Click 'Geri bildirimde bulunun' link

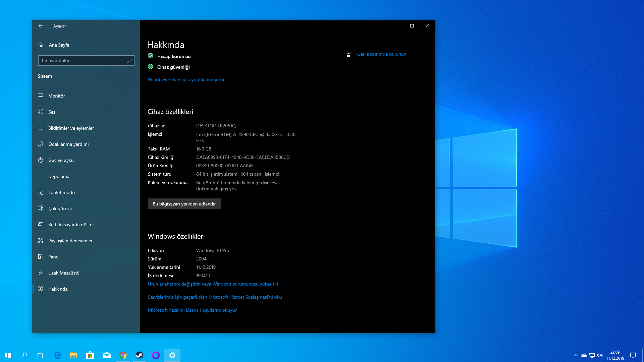pos(382,54)
